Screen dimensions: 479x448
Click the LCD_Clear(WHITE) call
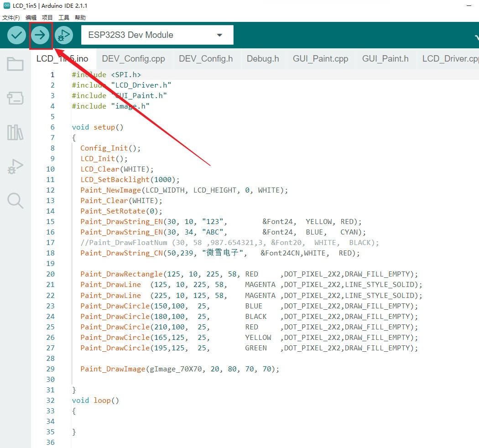pos(117,169)
